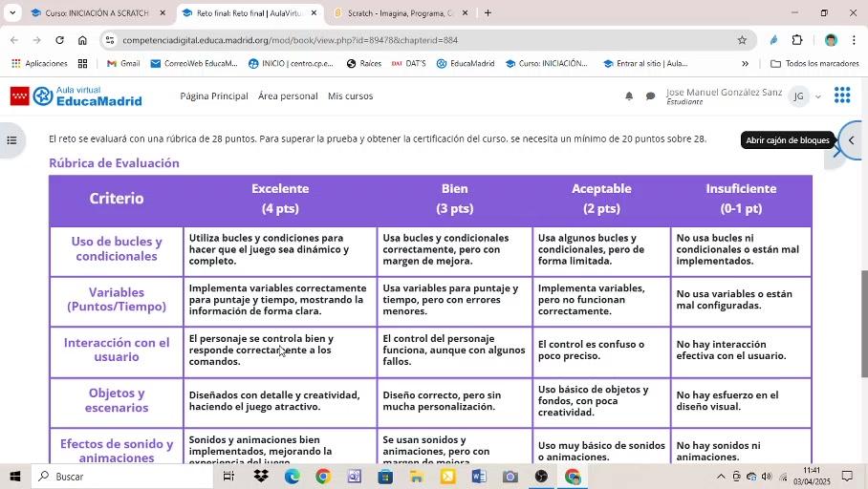Click the Excelente (4 pts) column header

point(280,199)
